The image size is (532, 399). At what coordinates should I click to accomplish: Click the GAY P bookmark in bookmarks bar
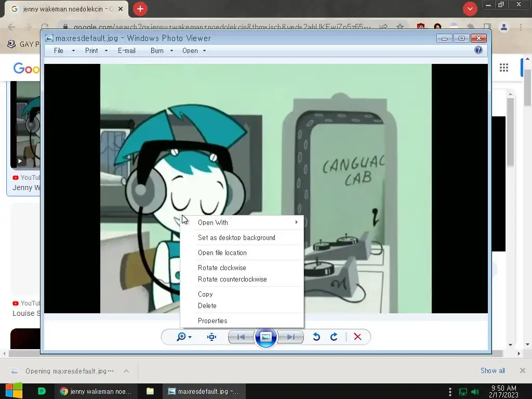(24, 44)
